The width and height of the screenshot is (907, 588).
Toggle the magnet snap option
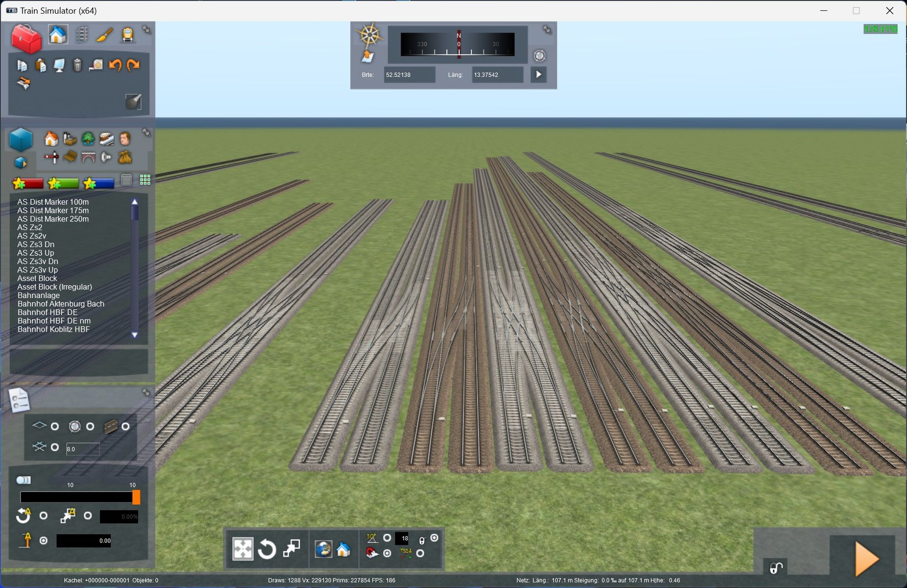[387, 553]
